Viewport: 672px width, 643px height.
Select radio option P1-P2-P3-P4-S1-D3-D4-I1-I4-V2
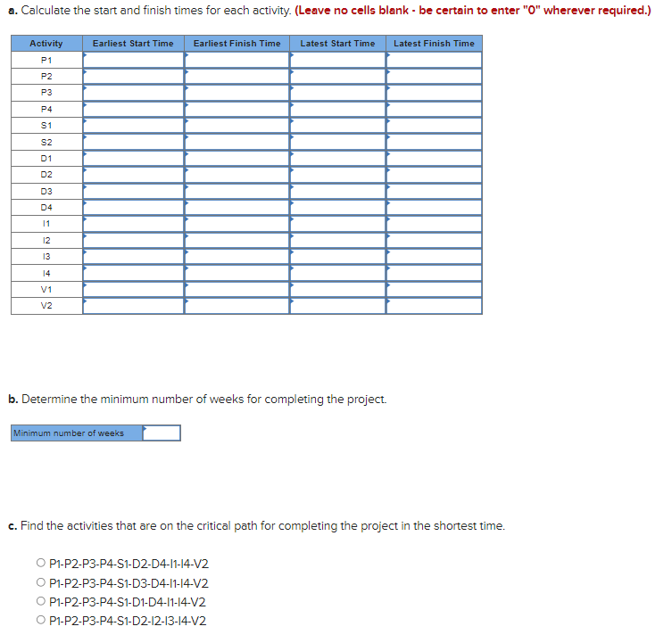(x=41, y=582)
